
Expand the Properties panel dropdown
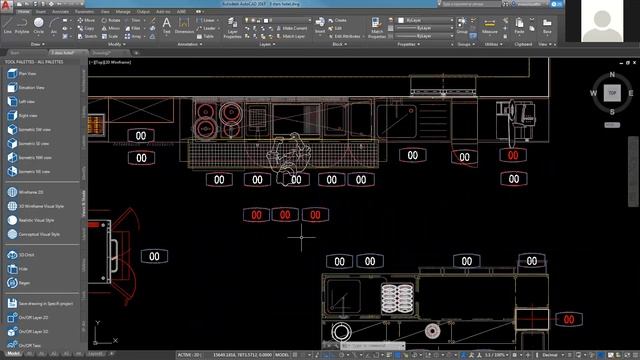pyautogui.click(x=409, y=44)
